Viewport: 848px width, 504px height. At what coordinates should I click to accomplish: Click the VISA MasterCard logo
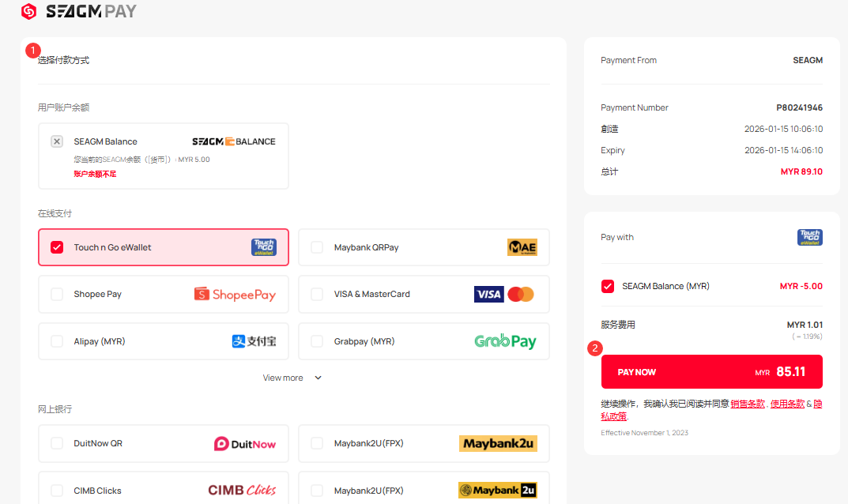(x=504, y=295)
